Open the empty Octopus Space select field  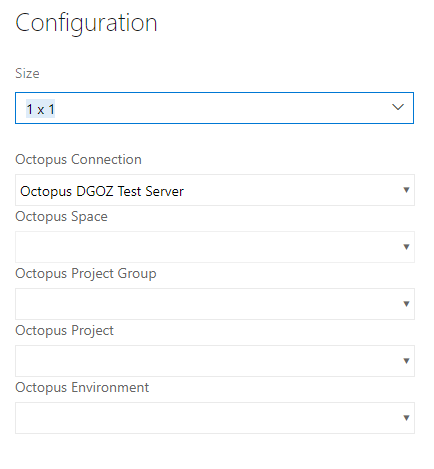[x=215, y=247]
